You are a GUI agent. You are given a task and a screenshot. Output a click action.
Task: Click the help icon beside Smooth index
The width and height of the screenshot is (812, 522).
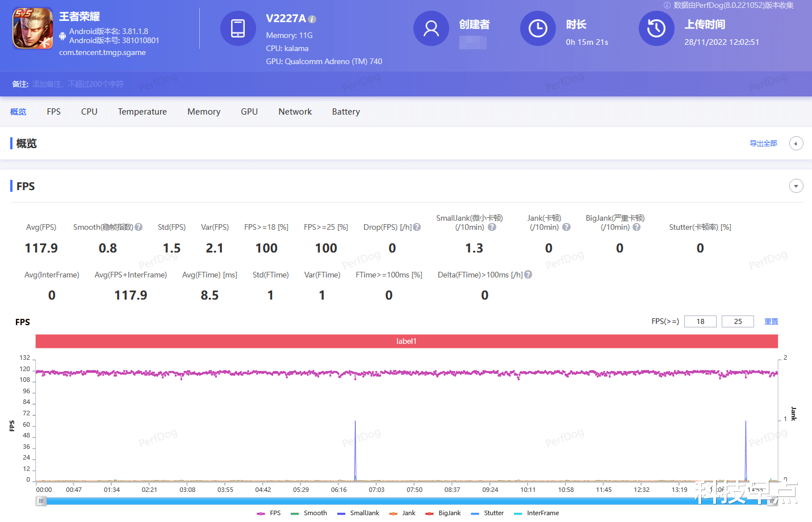(139, 227)
